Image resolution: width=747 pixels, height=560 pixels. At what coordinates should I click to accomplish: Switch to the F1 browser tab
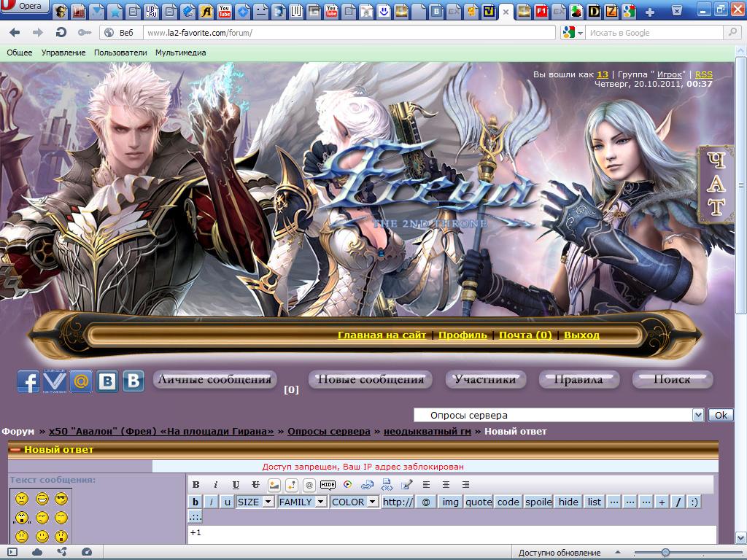click(x=541, y=10)
